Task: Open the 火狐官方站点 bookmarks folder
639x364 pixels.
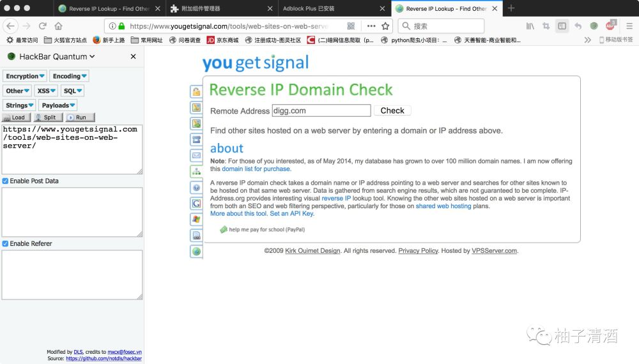Action: coord(65,40)
